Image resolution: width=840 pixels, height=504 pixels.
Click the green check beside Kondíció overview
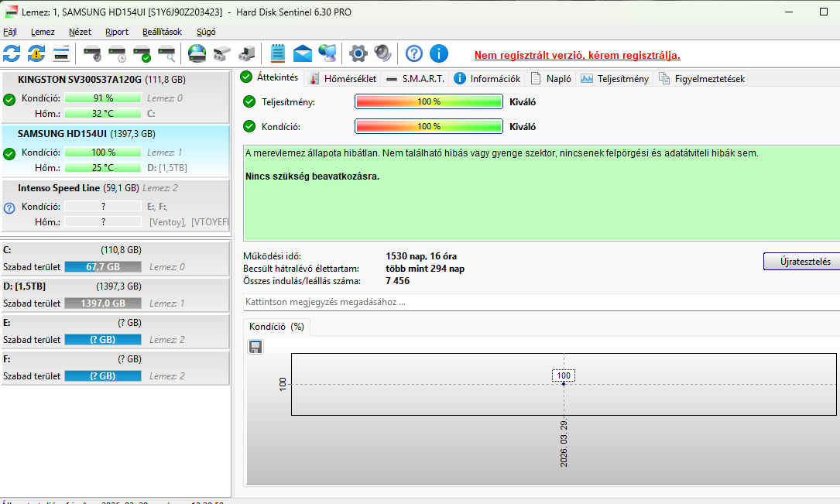(x=249, y=126)
